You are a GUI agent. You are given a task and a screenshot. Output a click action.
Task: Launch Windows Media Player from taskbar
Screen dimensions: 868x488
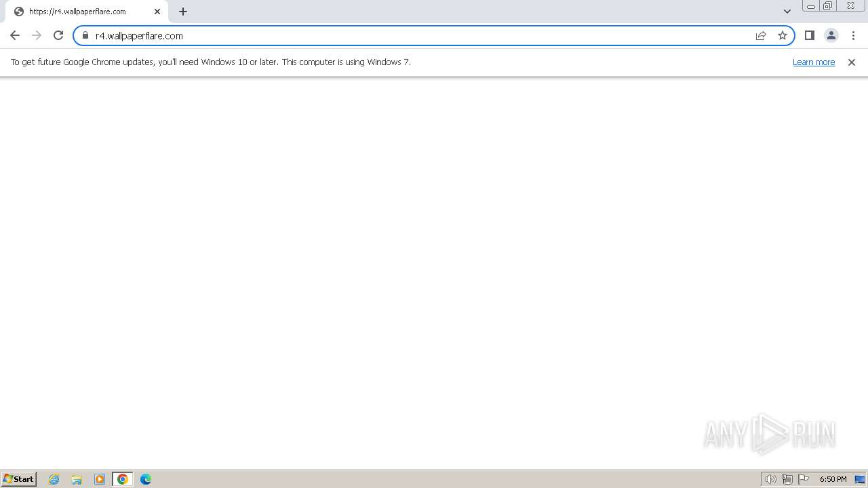pyautogui.click(x=100, y=479)
